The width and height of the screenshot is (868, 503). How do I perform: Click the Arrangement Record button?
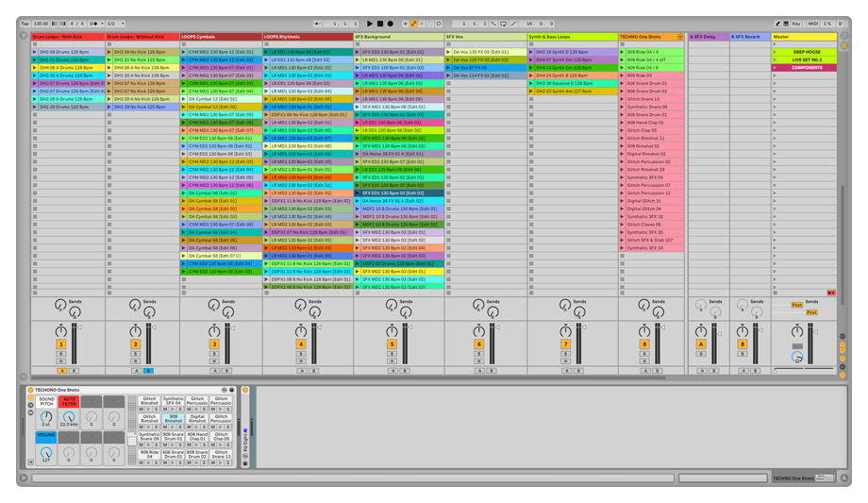click(x=390, y=24)
